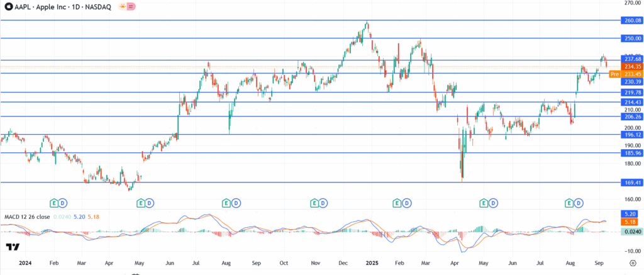Click the earnings E marker near February 2024
The height and width of the screenshot is (275, 644).
(x=54, y=203)
